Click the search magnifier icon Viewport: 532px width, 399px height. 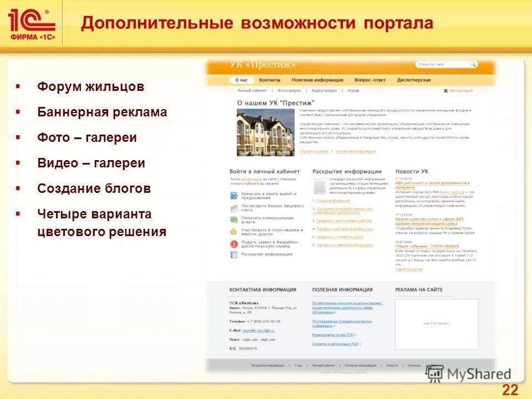tap(473, 65)
